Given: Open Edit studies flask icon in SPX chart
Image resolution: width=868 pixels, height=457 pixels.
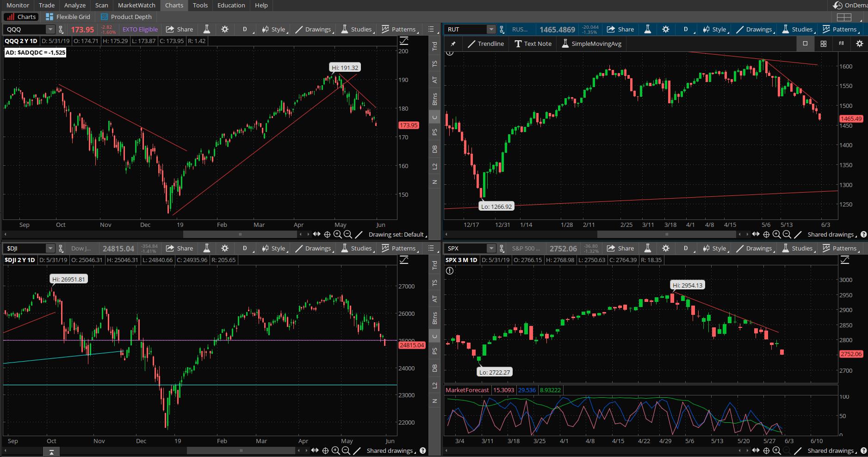Looking at the screenshot, I should coord(648,248).
